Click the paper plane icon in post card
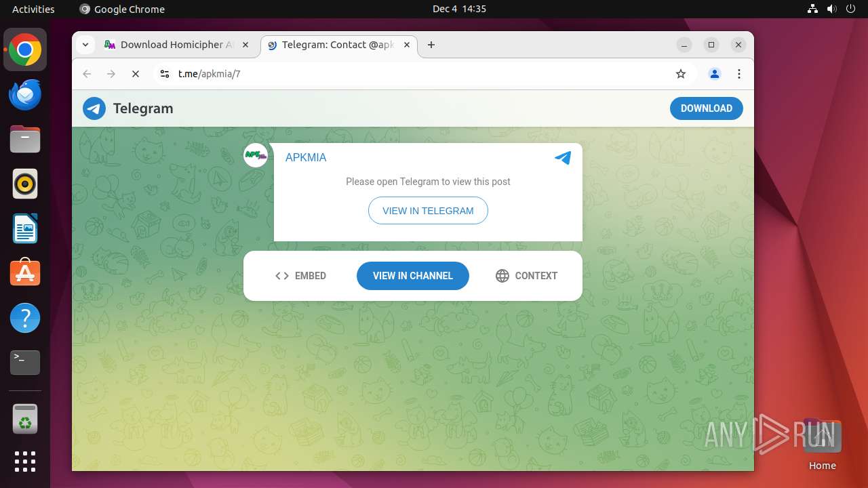Screen dimensions: 868x488 pyautogui.click(x=563, y=157)
